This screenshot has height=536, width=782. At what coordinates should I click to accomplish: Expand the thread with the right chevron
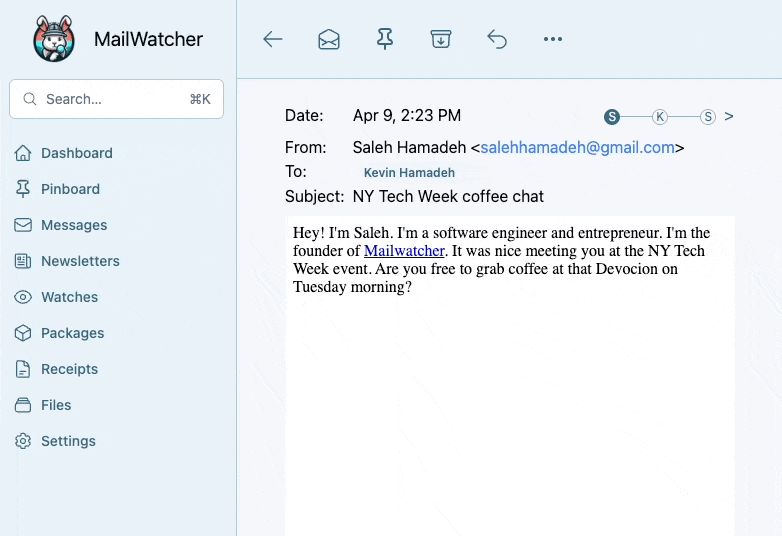pos(729,116)
